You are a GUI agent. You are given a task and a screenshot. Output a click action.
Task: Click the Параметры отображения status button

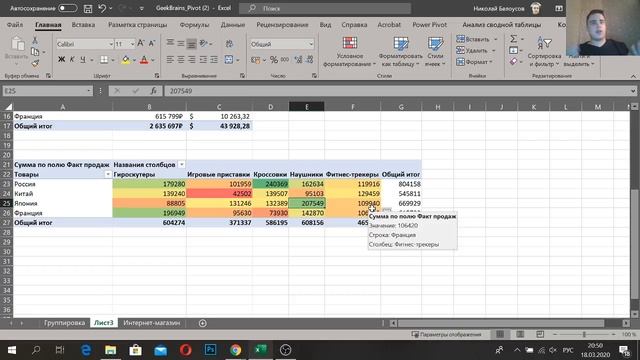coord(447,334)
